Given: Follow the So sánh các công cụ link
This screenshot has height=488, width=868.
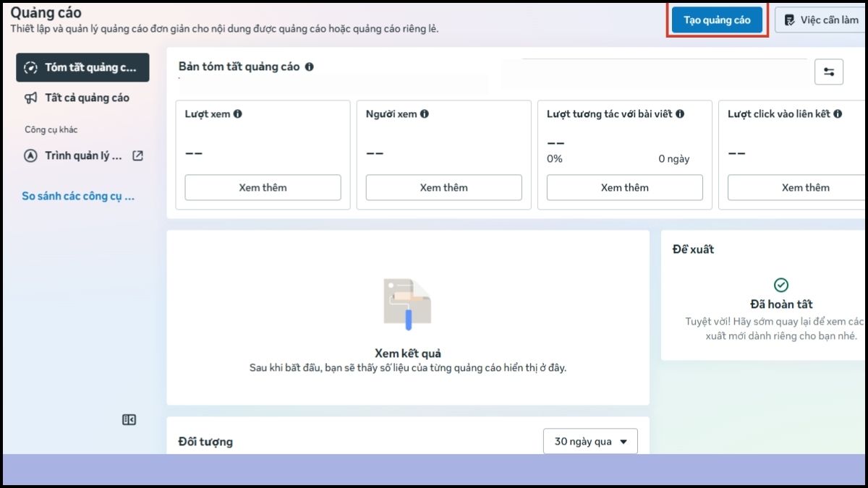Looking at the screenshot, I should click(78, 196).
